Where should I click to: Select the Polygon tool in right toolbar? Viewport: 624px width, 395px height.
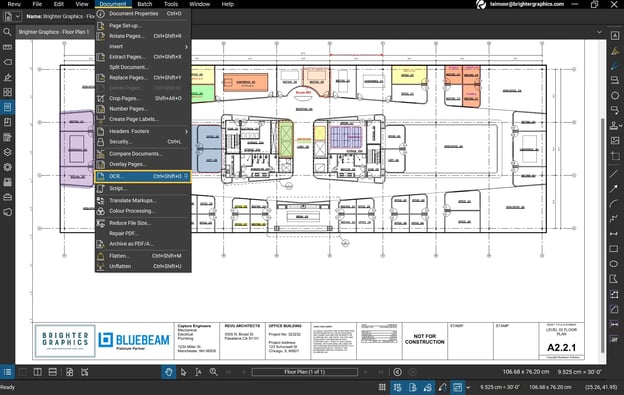614,279
